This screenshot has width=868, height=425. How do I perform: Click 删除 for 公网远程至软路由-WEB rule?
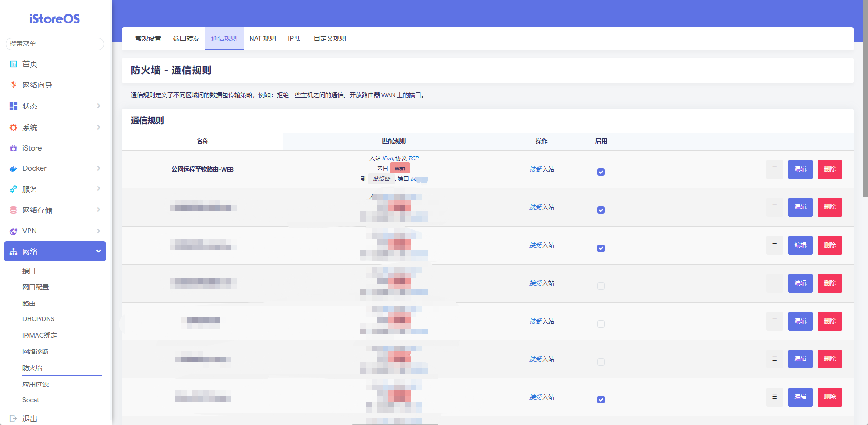pos(830,169)
